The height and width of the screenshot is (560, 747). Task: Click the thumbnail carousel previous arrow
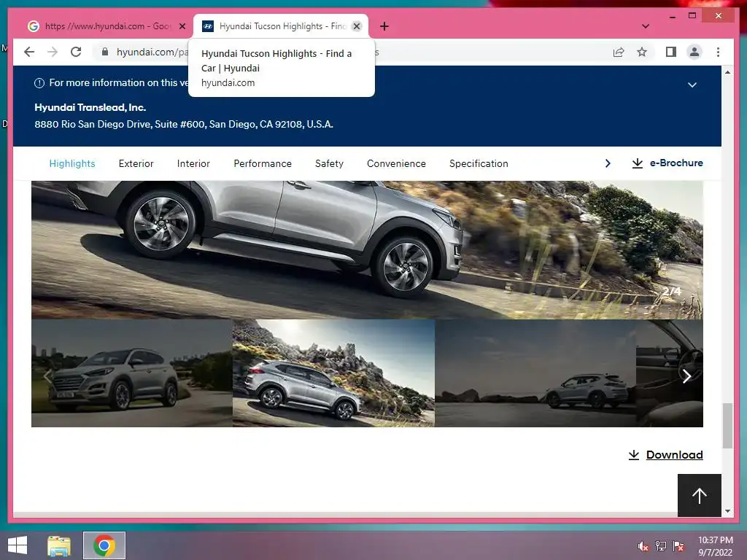click(x=47, y=376)
